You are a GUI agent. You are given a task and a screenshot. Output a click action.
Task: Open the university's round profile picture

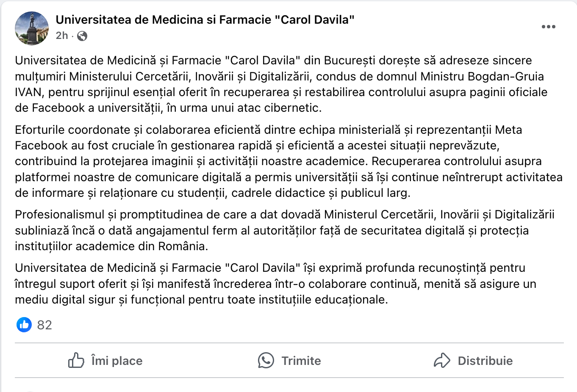click(32, 28)
